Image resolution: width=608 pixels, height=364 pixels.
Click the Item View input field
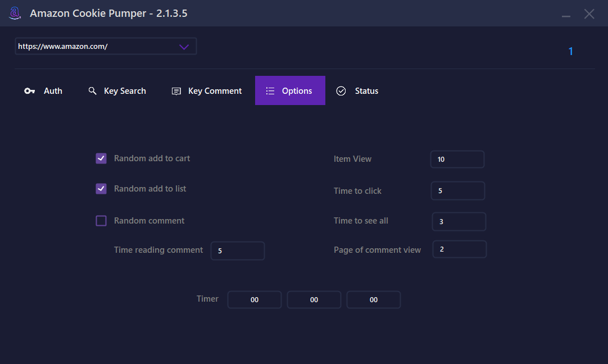click(457, 160)
